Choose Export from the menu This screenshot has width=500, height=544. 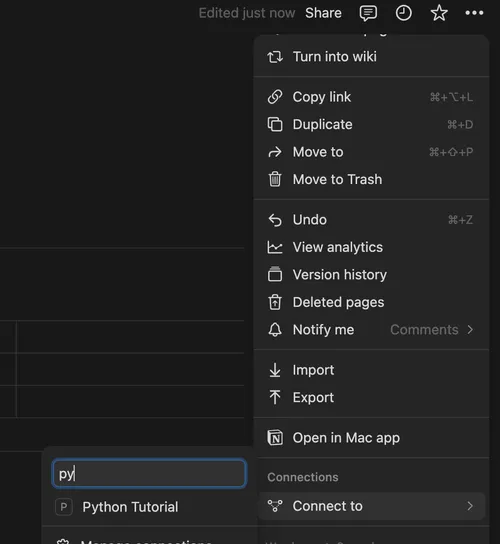tap(371, 397)
